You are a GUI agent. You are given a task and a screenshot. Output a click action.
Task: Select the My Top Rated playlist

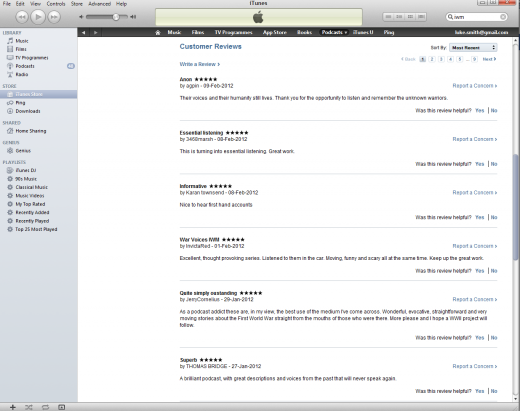tap(30, 204)
